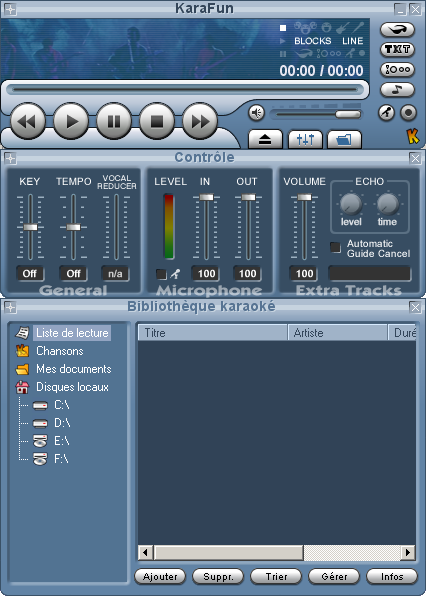Stop playback with the square button
Image resolution: width=426 pixels, height=596 pixels.
coord(157,122)
